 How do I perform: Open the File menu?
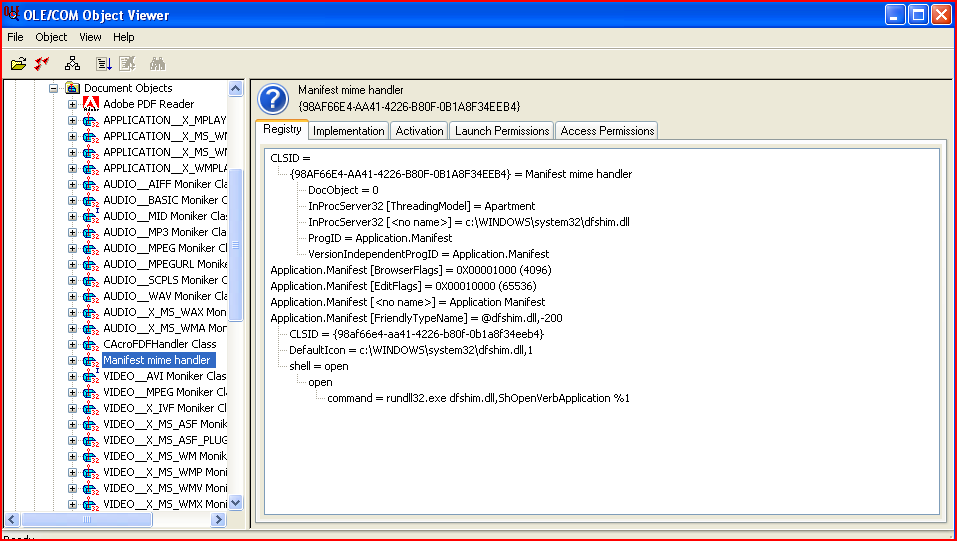tap(15, 37)
